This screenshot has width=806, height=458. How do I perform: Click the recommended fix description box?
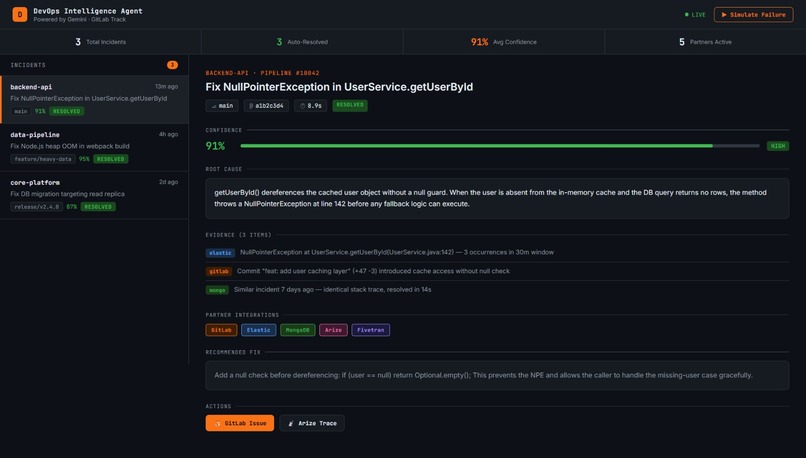(497, 375)
